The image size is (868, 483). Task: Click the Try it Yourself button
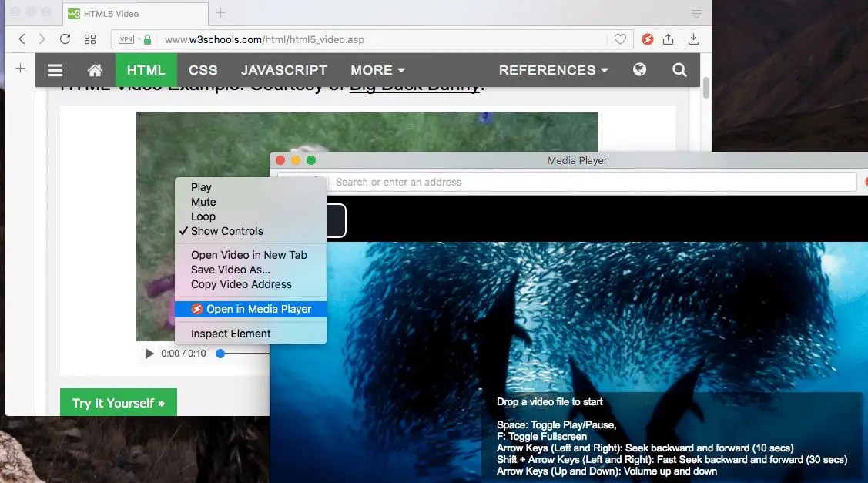coord(118,402)
